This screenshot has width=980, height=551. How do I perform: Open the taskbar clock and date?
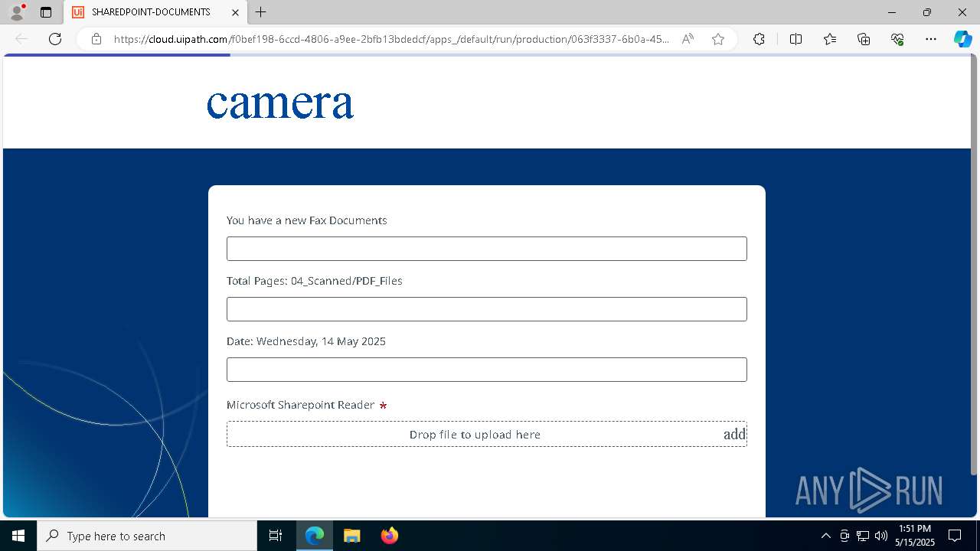[x=915, y=536]
